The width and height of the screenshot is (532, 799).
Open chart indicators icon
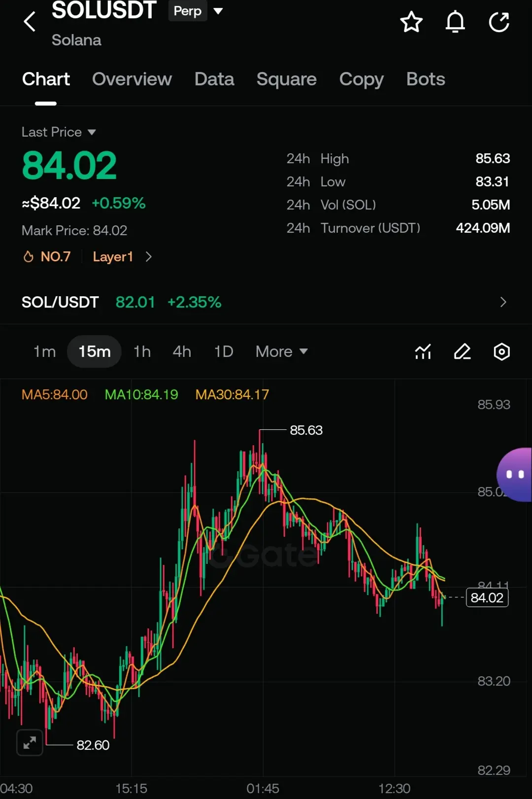423,351
